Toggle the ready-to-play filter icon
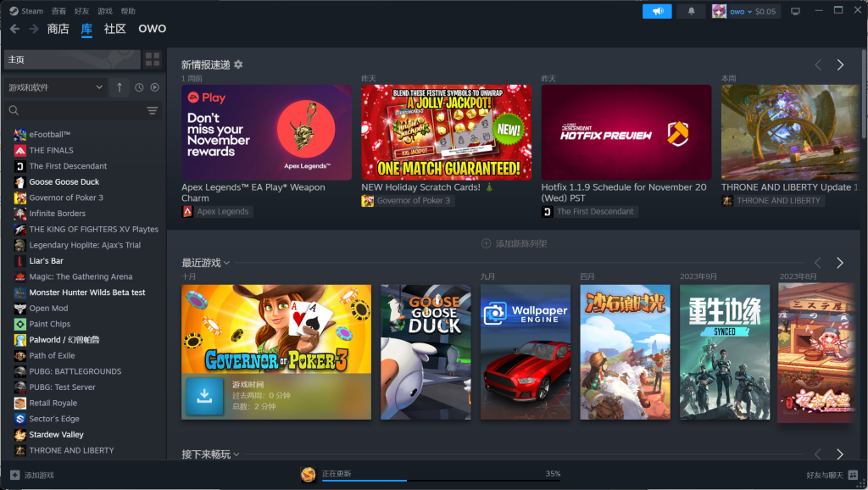Viewport: 868px width, 490px height. click(x=155, y=87)
